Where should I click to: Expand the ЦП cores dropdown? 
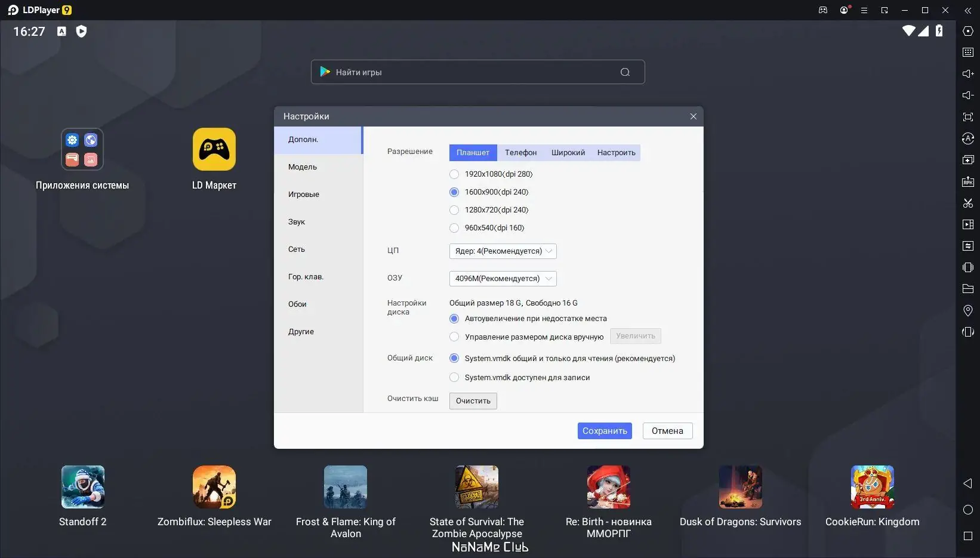pos(503,251)
